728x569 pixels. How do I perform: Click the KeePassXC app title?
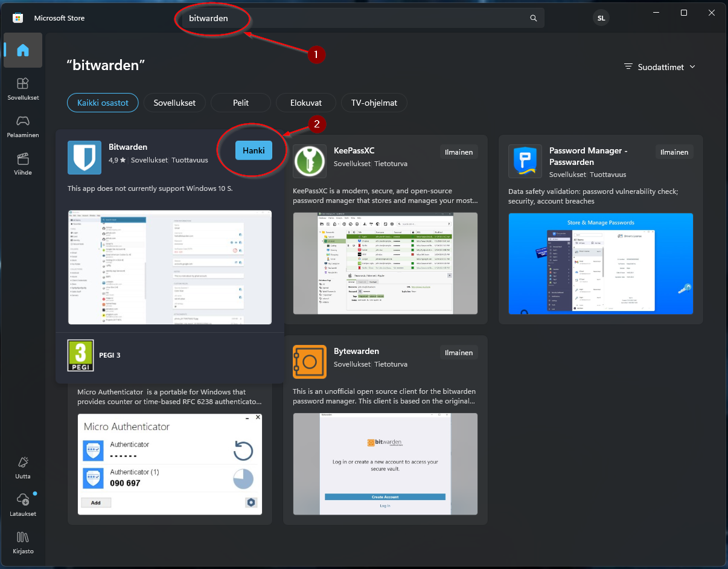click(x=354, y=150)
